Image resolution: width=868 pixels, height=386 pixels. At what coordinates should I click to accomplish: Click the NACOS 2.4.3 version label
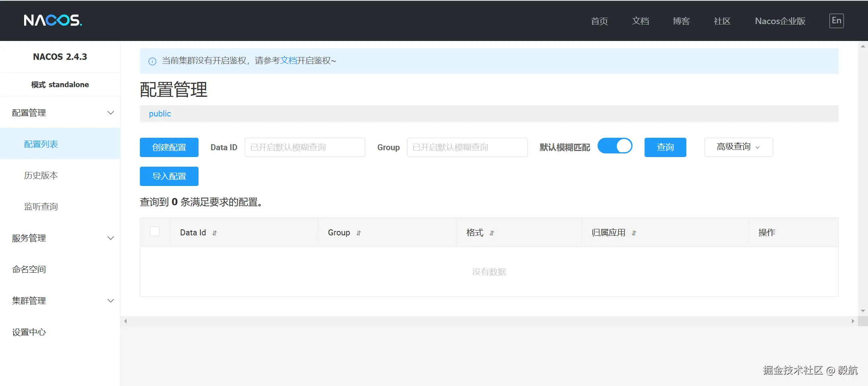pos(60,57)
